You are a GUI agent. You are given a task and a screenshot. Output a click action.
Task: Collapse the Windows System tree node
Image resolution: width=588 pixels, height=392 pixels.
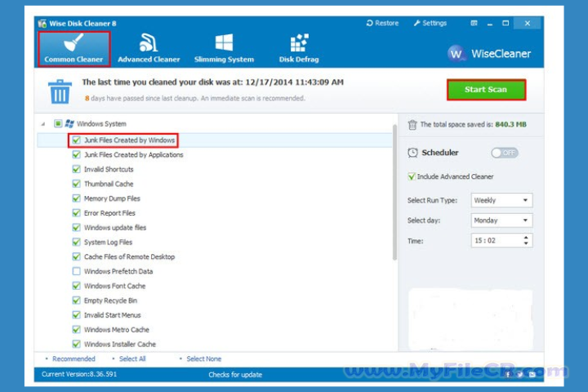click(x=43, y=124)
